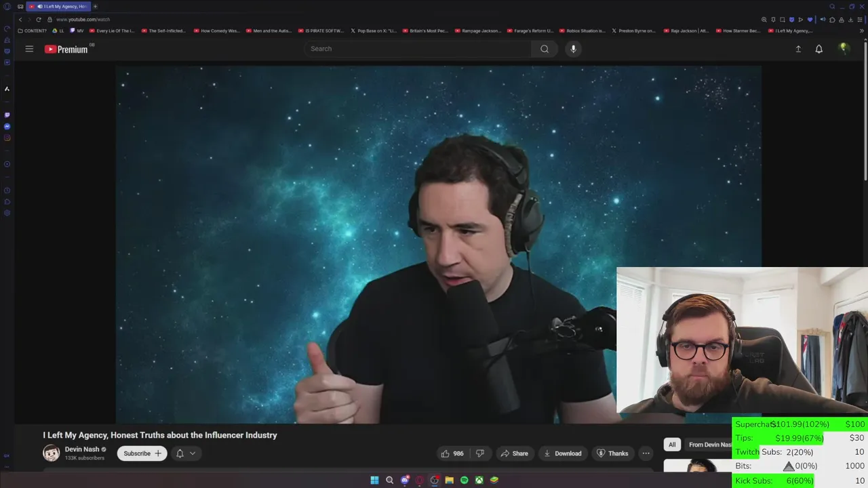868x488 pixels.
Task: Open Roblox Situation is... bookmark
Action: pos(582,30)
